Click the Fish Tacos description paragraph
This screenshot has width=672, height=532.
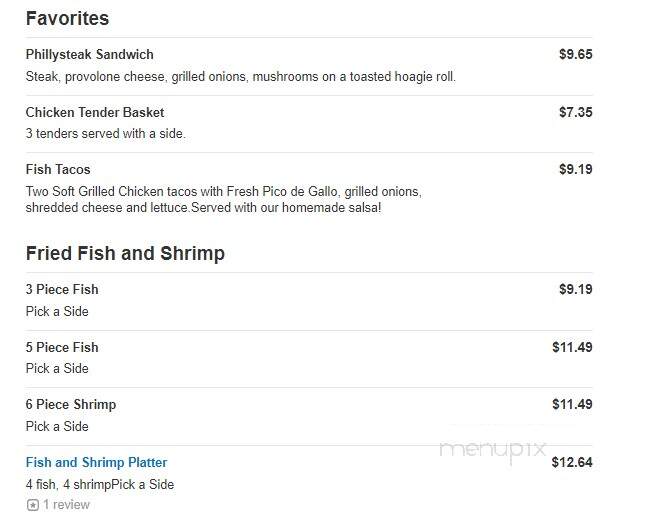pyautogui.click(x=224, y=199)
